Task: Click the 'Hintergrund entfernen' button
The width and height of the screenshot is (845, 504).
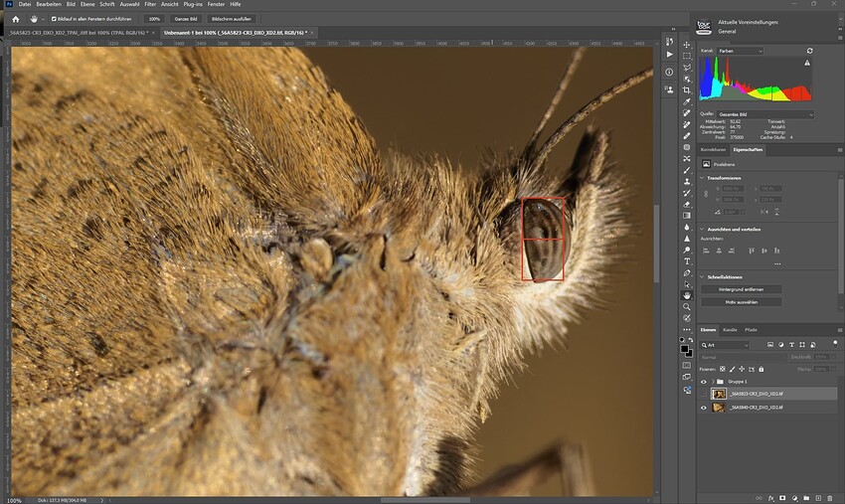Action: [x=741, y=289]
